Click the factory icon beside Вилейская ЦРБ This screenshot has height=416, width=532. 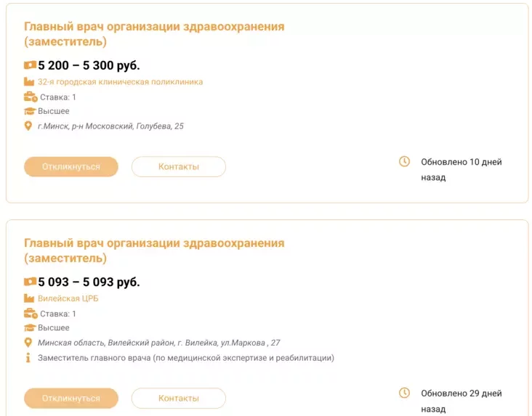[29, 298]
